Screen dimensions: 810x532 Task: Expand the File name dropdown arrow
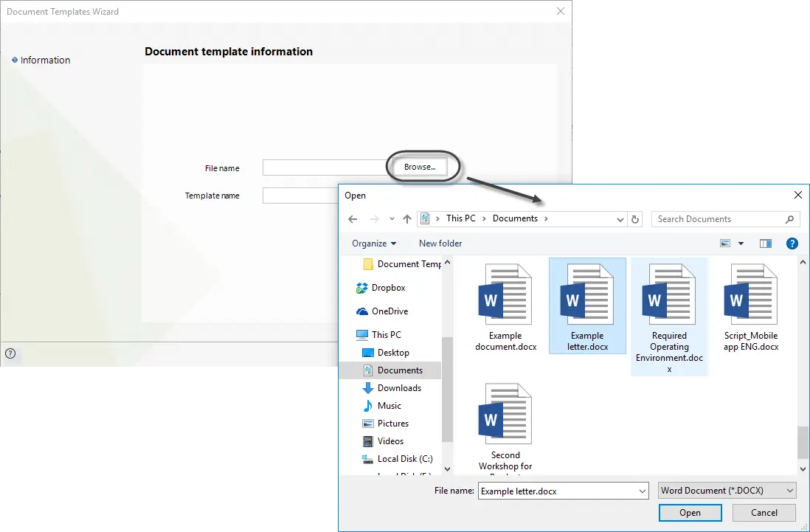coord(642,491)
